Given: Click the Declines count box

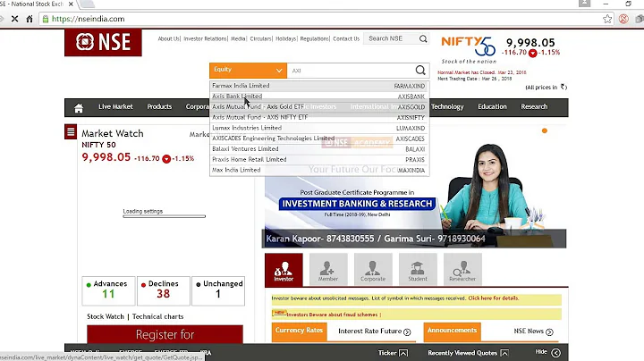Looking at the screenshot, I should pyautogui.click(x=164, y=290).
